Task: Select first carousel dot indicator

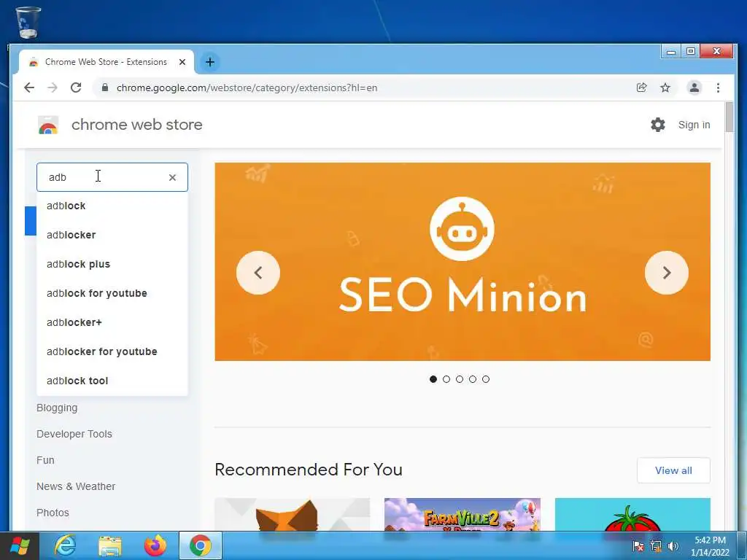Action: 433,379
